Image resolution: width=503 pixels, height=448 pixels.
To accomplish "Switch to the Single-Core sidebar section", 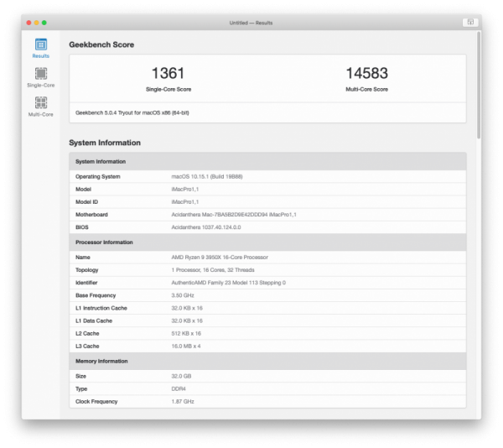I will coord(41,77).
